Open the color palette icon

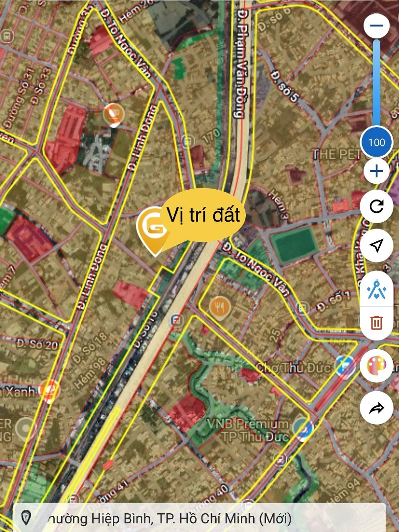coord(376,367)
